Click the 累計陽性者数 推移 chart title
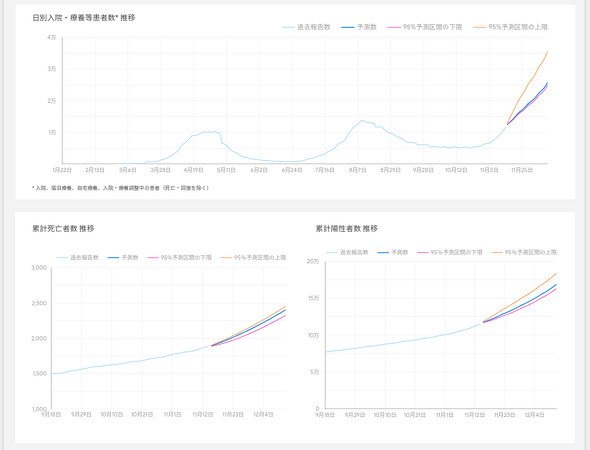 (347, 228)
